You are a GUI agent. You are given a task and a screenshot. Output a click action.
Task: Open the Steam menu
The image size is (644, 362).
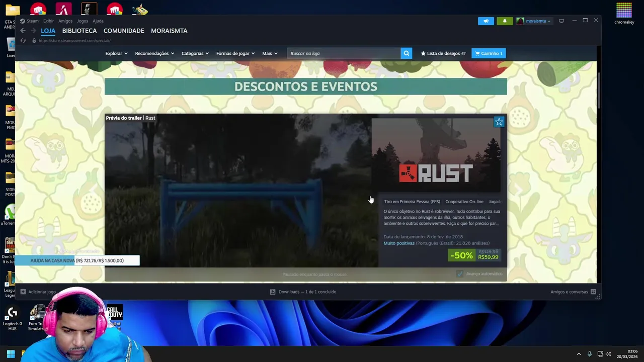[33, 21]
